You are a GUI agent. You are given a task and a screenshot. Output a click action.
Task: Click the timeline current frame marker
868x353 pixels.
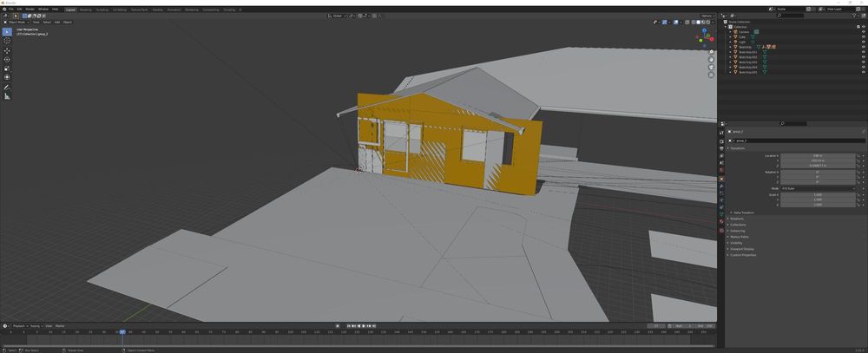(x=122, y=331)
